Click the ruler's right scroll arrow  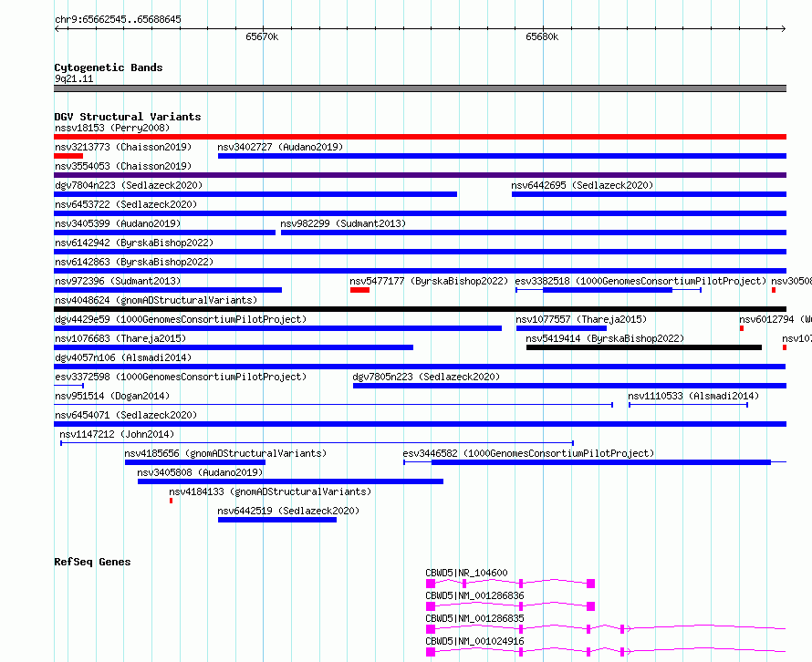click(783, 28)
